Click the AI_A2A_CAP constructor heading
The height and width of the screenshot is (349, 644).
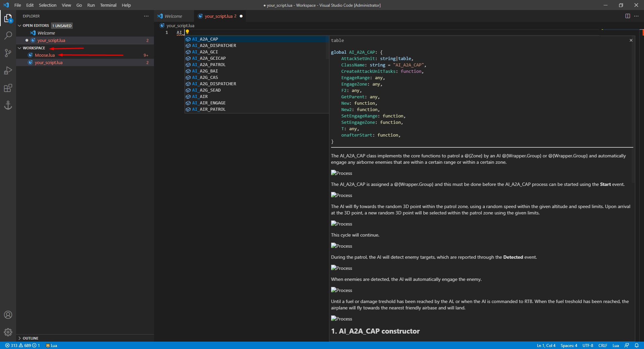375,331
